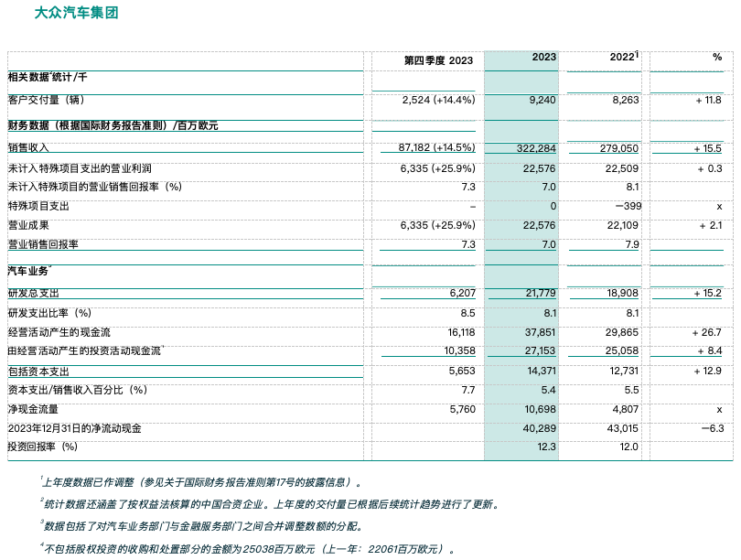Click the 特殊项目支出 row label
The height and width of the screenshot is (560, 741).
click(x=38, y=206)
